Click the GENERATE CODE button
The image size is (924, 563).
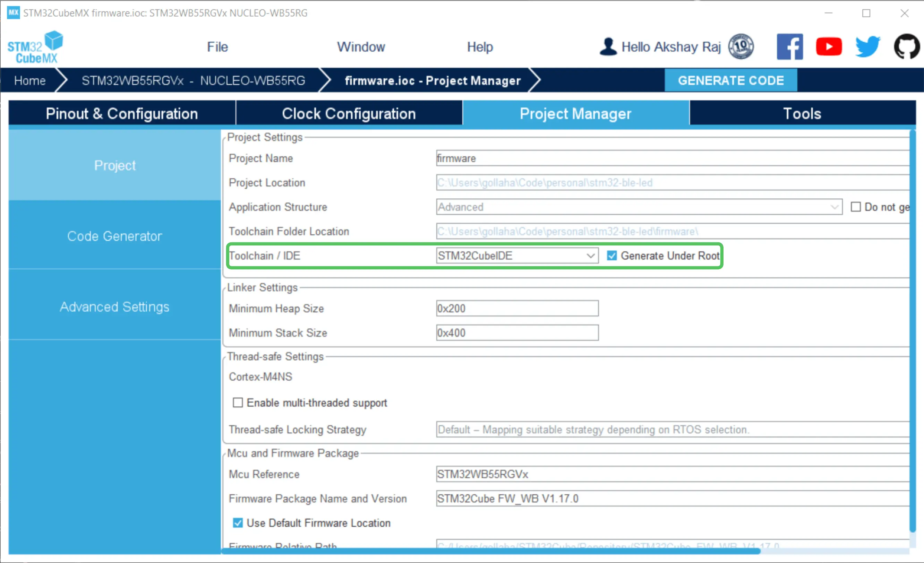[x=730, y=80]
